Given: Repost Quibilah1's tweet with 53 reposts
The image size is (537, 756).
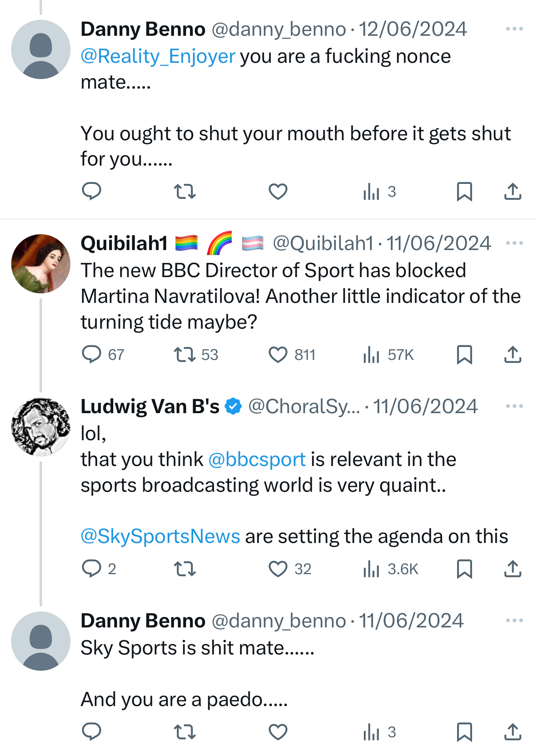Looking at the screenshot, I should (184, 355).
